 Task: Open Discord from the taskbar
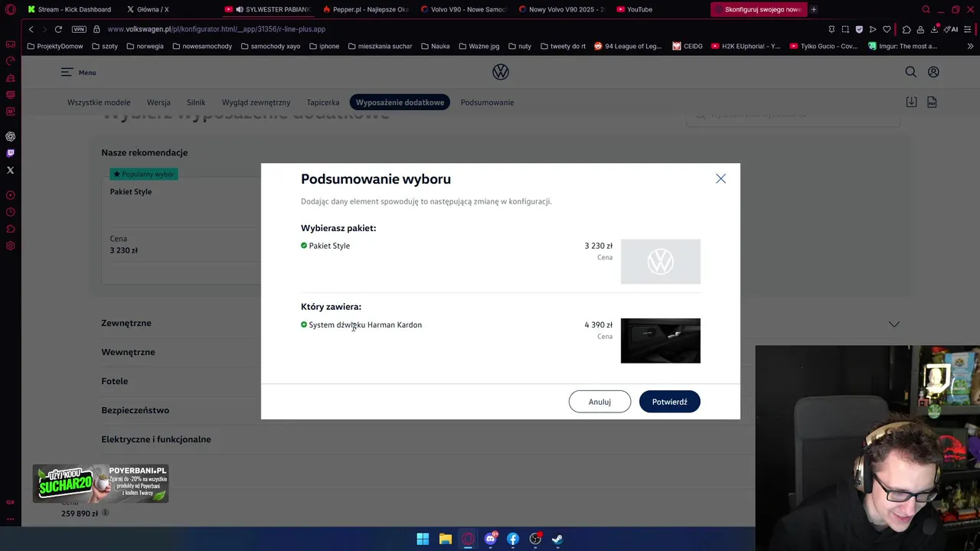tap(491, 539)
